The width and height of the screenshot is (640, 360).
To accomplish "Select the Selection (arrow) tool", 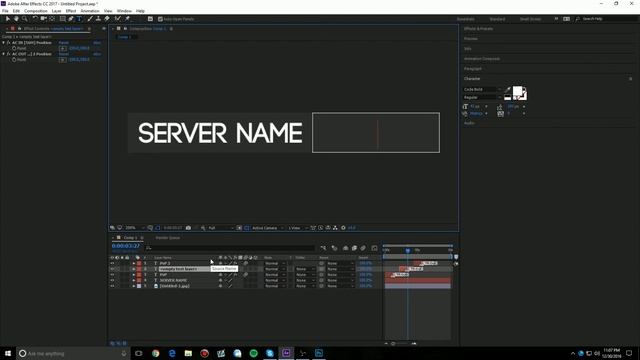I will click(8, 19).
